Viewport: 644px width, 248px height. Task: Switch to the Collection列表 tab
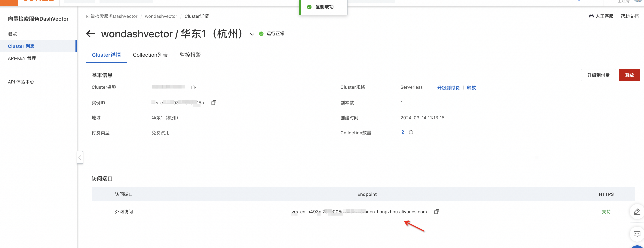coord(150,55)
